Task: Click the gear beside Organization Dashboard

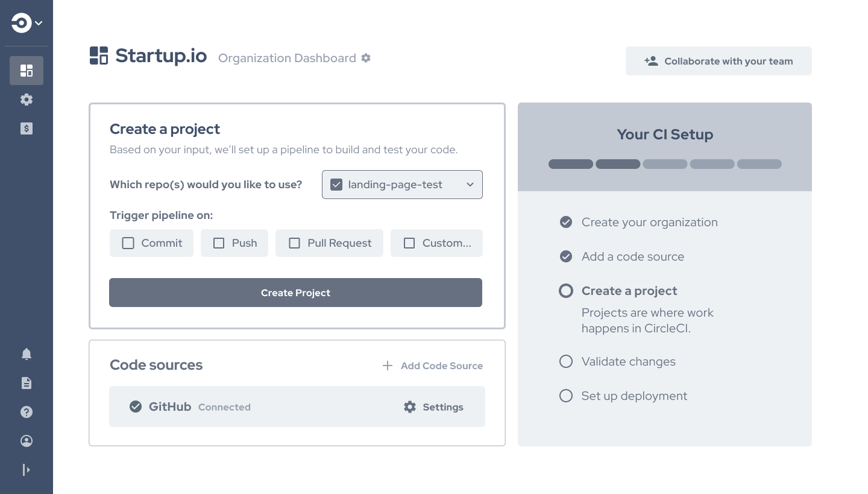Action: coord(366,58)
